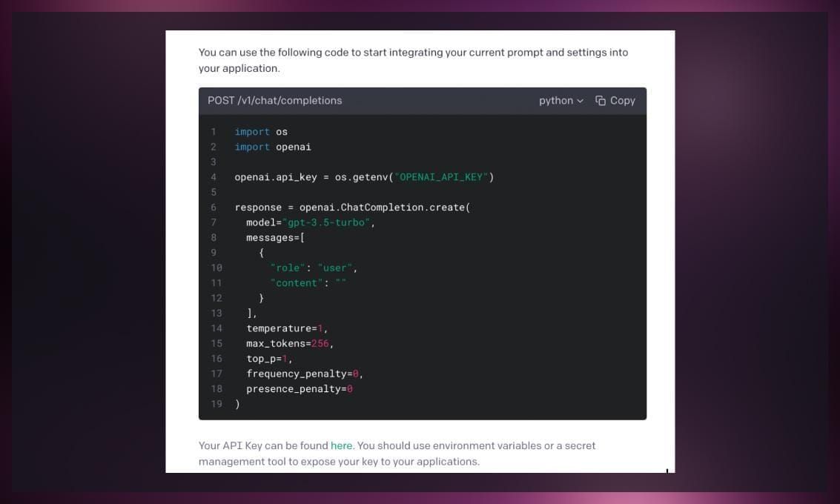Click line number 19 in the code gutter
The width and height of the screenshot is (840, 504).
216,404
